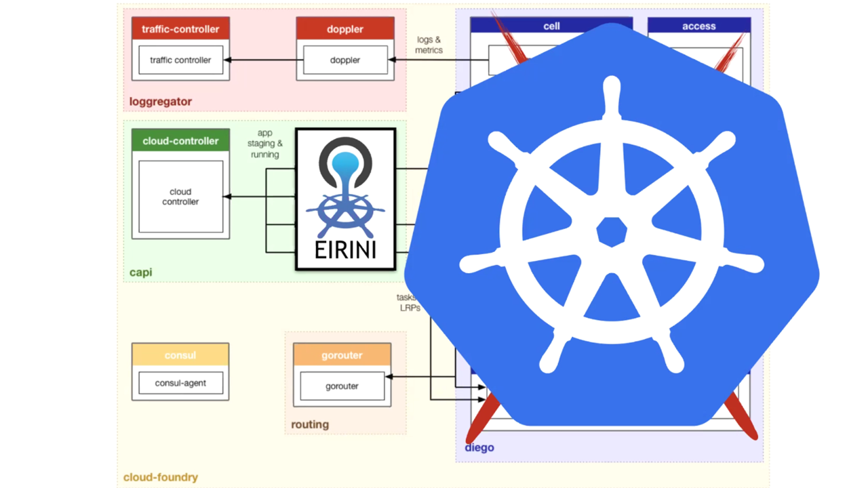The height and width of the screenshot is (488, 868).
Task: Select the orange gorouter header
Action: (342, 355)
